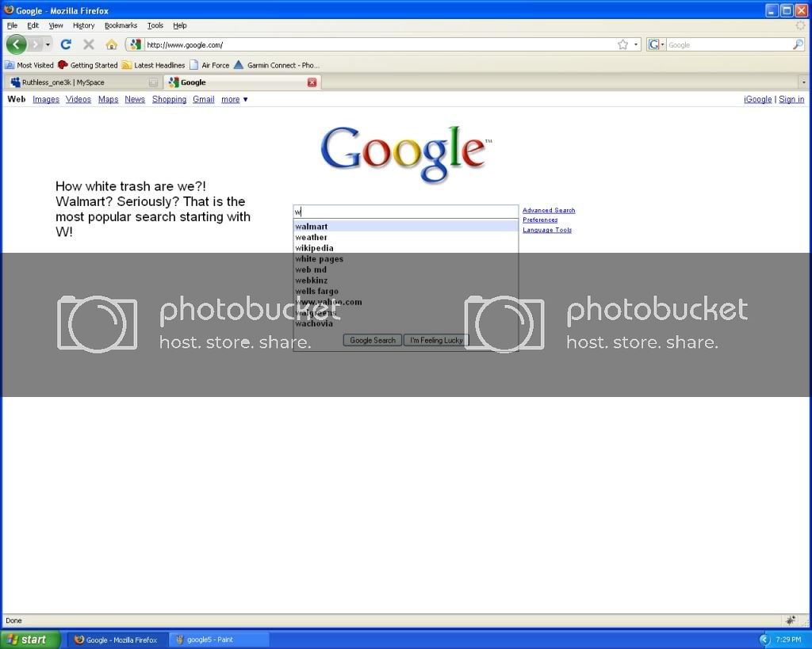Select 'walmart' suggestion
This screenshot has height=649, width=812.
pos(405,227)
